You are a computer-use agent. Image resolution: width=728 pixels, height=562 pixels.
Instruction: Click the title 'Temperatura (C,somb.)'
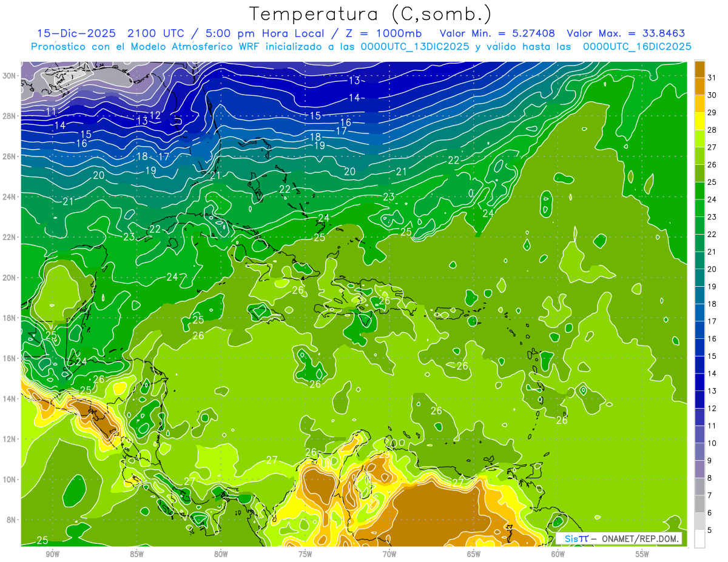click(371, 14)
